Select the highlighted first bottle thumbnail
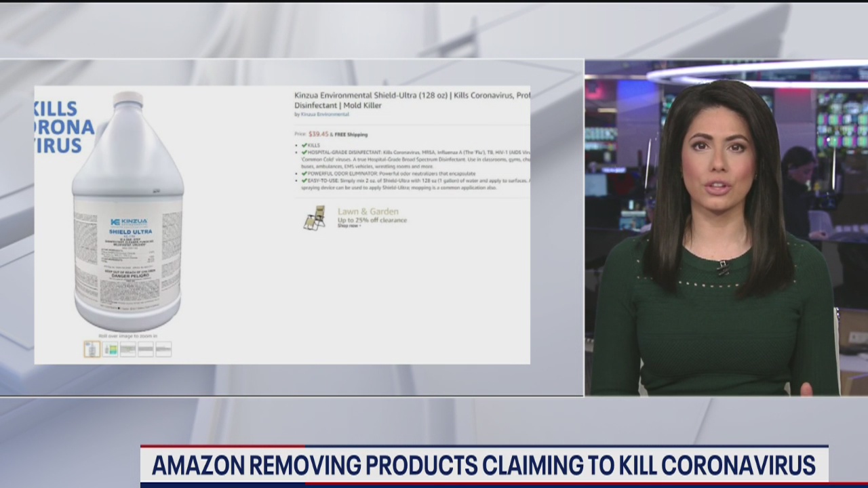This screenshot has width=868, height=488. coord(92,348)
